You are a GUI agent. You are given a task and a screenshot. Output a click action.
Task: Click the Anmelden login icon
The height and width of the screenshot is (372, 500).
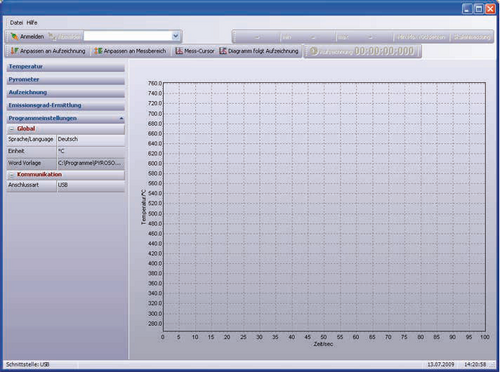14,36
